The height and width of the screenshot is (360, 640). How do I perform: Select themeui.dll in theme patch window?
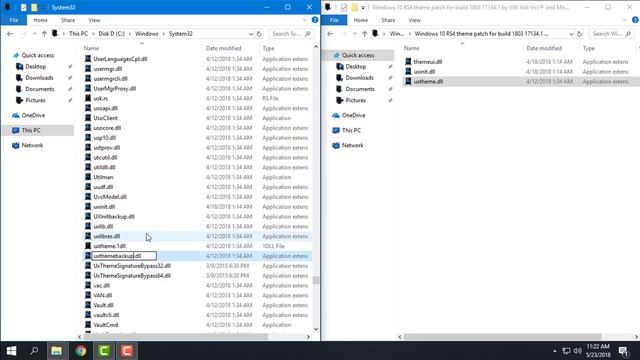point(428,62)
